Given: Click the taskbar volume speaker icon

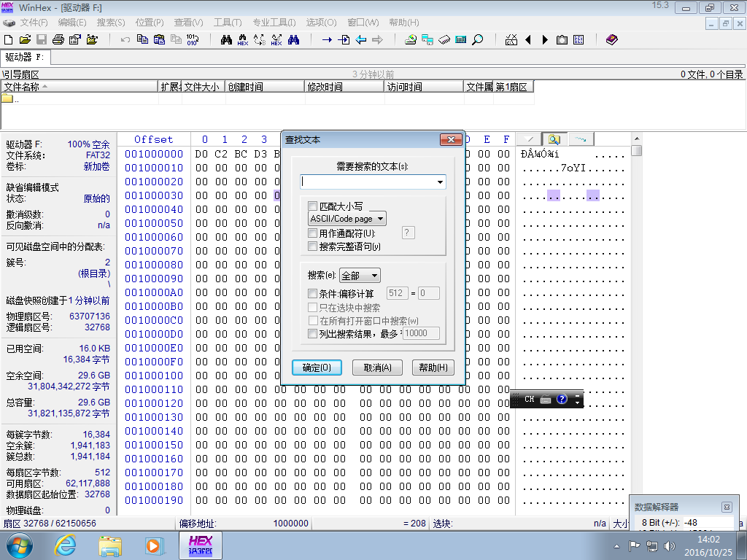Looking at the screenshot, I should tap(670, 546).
